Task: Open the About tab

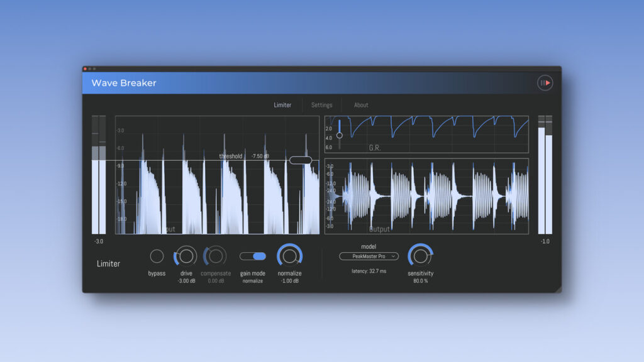Action: tap(360, 105)
